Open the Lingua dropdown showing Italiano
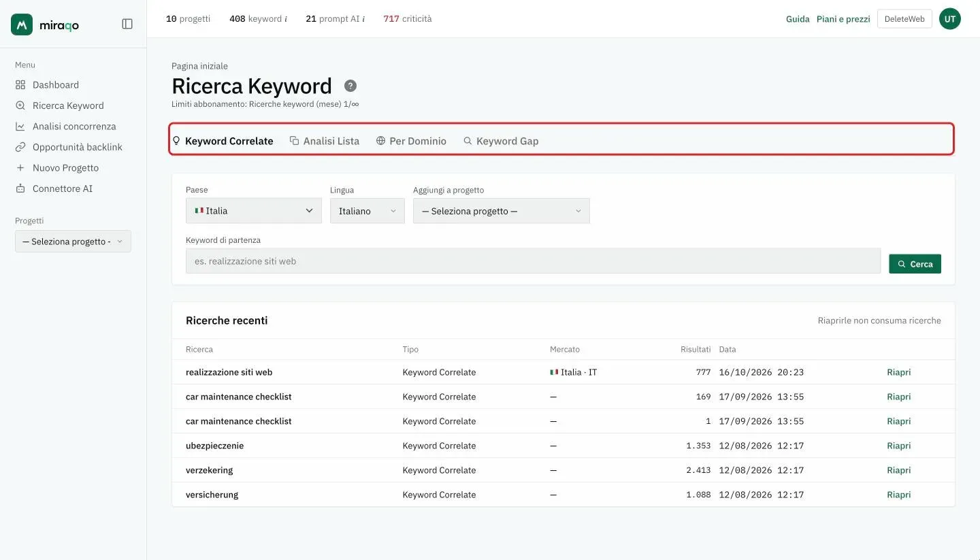980x560 pixels. click(367, 211)
